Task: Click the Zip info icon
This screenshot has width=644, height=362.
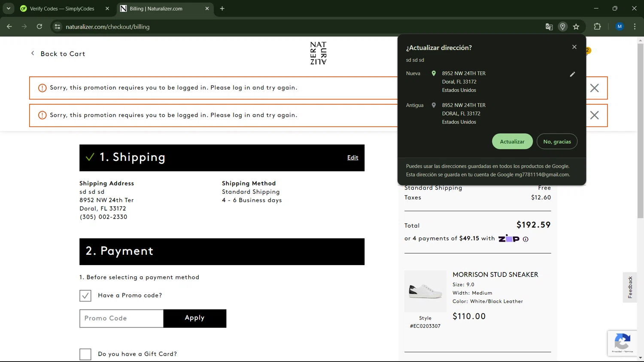Action: [x=526, y=239]
